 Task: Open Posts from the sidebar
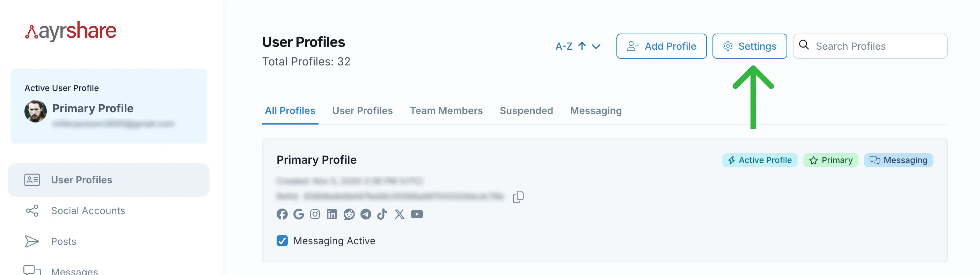(64, 241)
